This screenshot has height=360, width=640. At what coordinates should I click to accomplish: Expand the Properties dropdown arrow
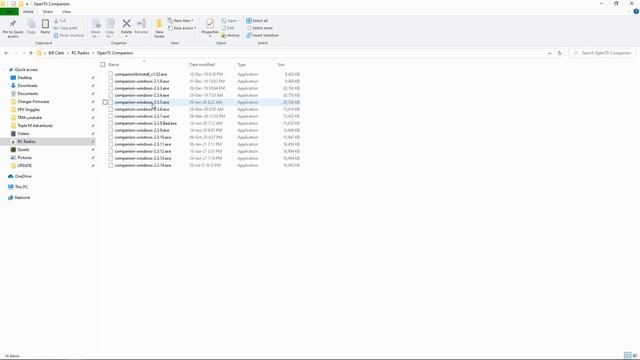(x=210, y=36)
